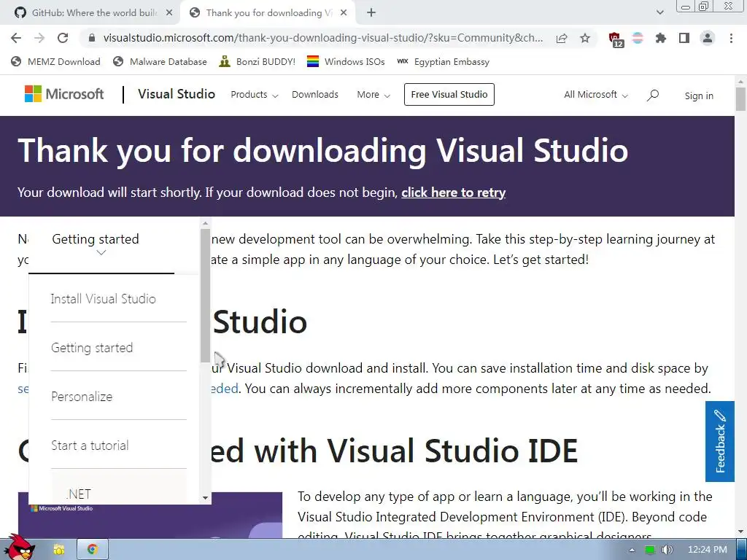Open the MEMZ Download bookmark

pos(55,61)
